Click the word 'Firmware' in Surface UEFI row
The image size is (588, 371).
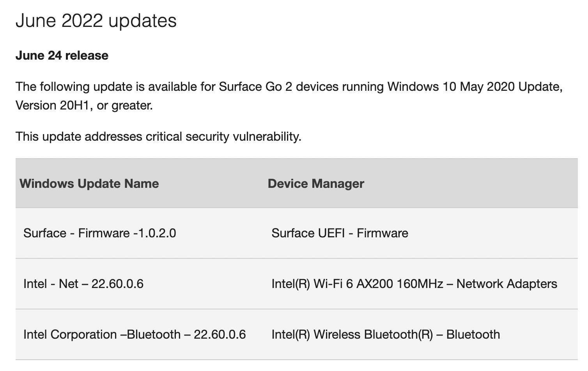[x=383, y=233]
